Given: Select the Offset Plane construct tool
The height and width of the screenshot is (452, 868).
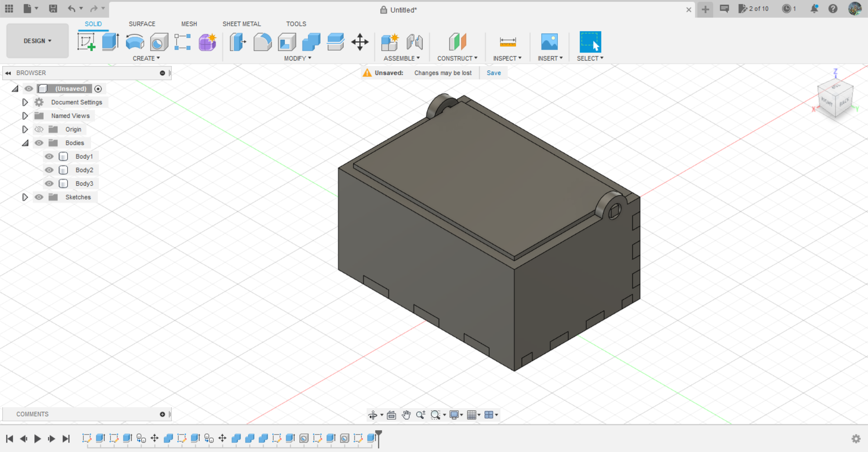Looking at the screenshot, I should click(x=458, y=42).
